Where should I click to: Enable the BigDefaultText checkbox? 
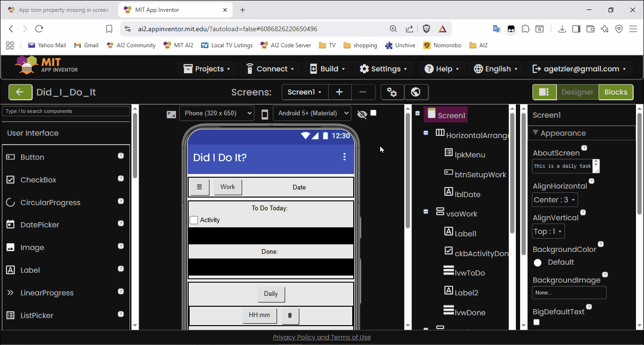pos(536,322)
